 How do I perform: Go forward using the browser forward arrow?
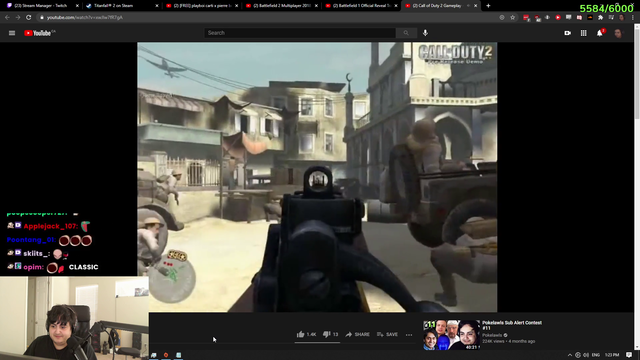pos(18,18)
